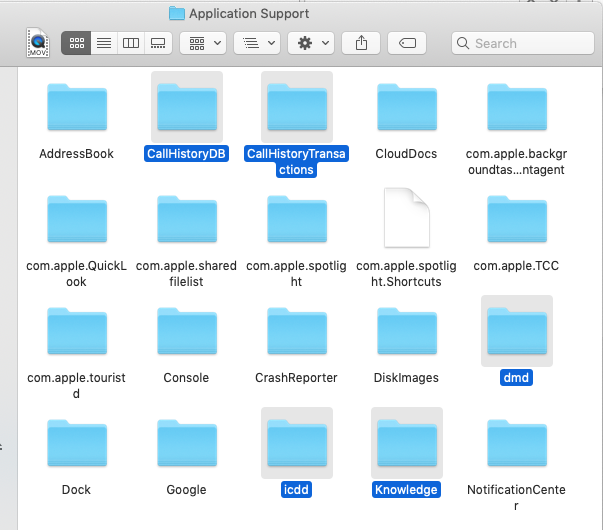Select the dmd folder icon
Screen dimensions: 603x530
pos(517,331)
